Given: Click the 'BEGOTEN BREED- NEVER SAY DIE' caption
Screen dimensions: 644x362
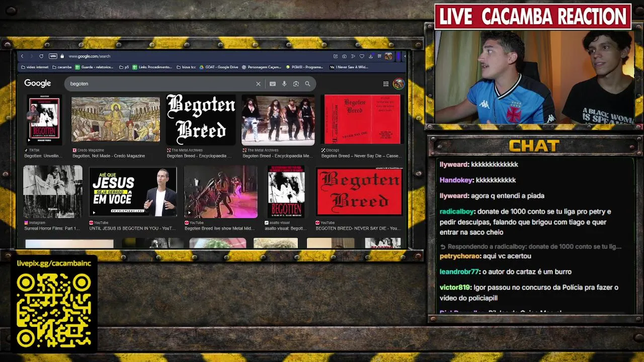Looking at the screenshot, I should point(358,228).
